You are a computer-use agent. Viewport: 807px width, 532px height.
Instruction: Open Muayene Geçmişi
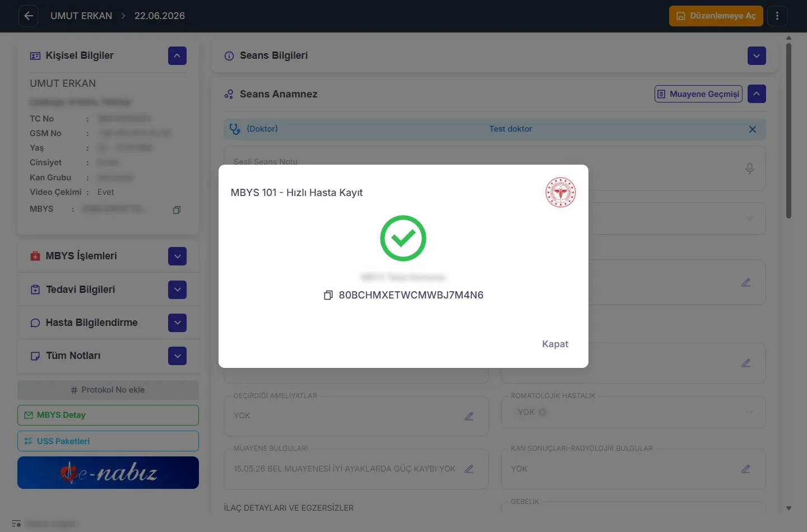pos(698,94)
